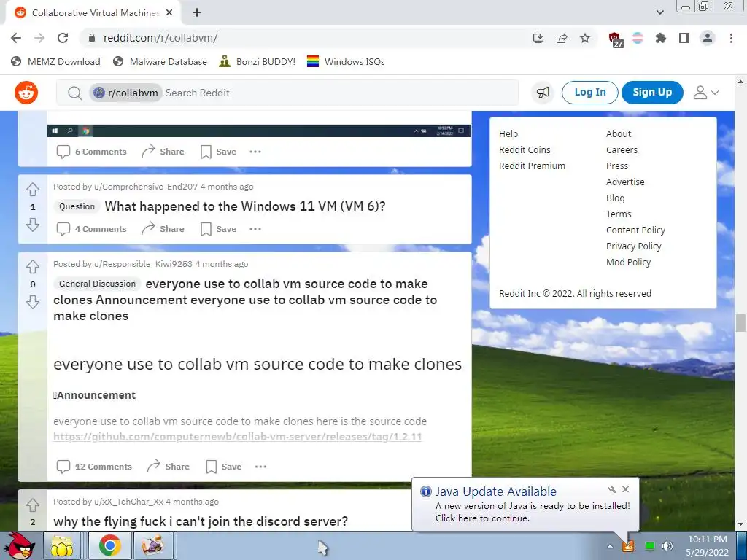Viewport: 747px width, 560px height.
Task: Open the Privacy Policy footer link
Action: click(x=634, y=246)
